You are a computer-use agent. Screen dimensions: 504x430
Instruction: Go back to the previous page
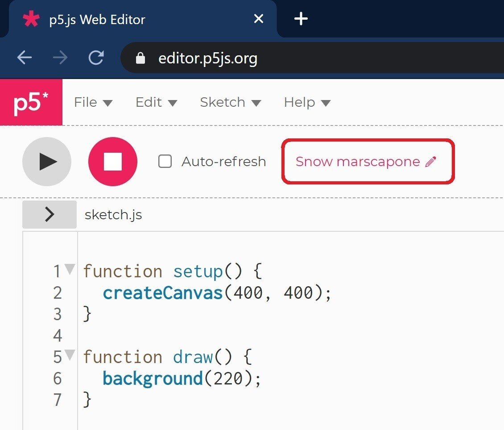pyautogui.click(x=25, y=58)
